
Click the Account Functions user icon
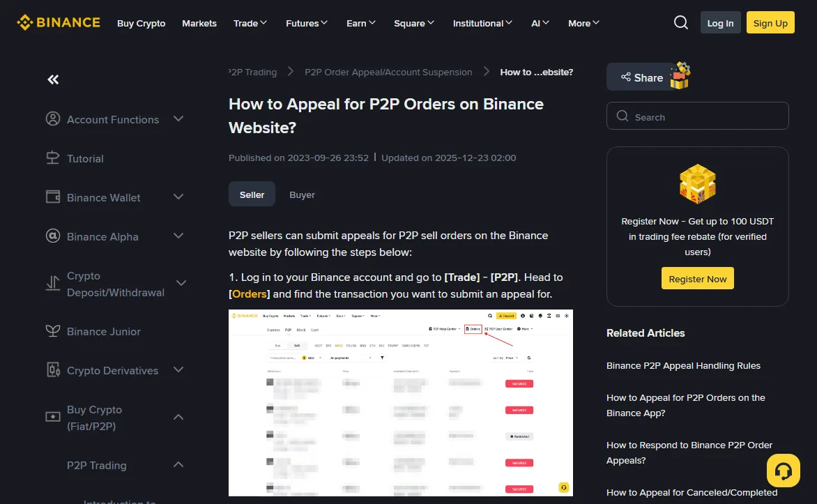tap(52, 119)
